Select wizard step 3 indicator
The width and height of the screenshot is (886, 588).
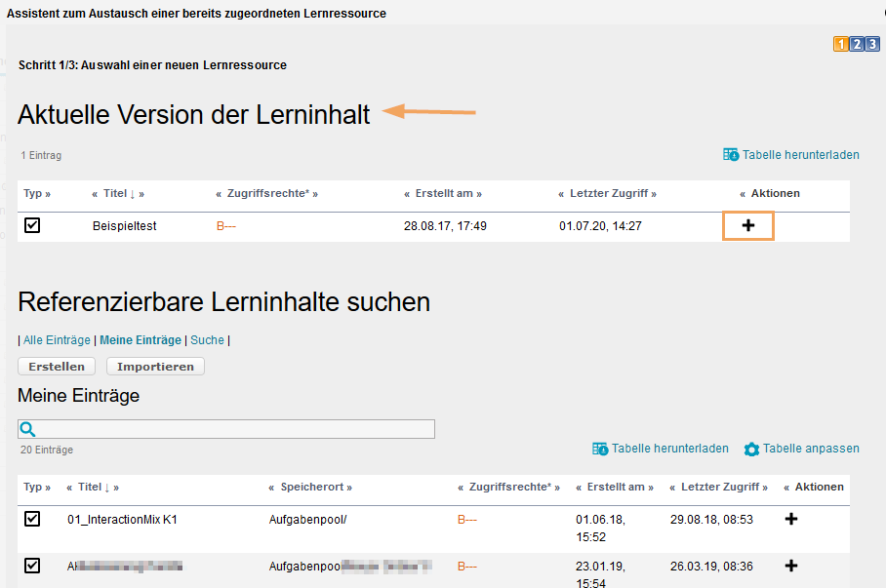pos(871,43)
